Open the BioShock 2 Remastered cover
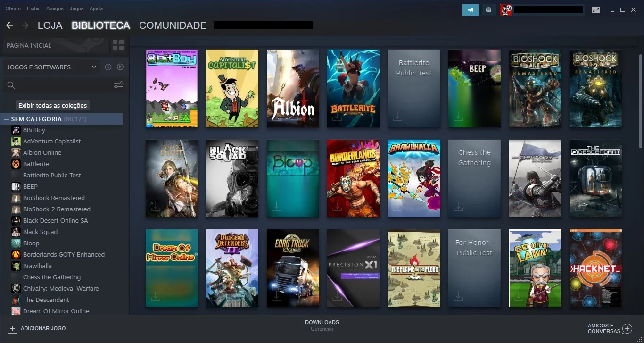The height and width of the screenshot is (343, 644). (595, 89)
